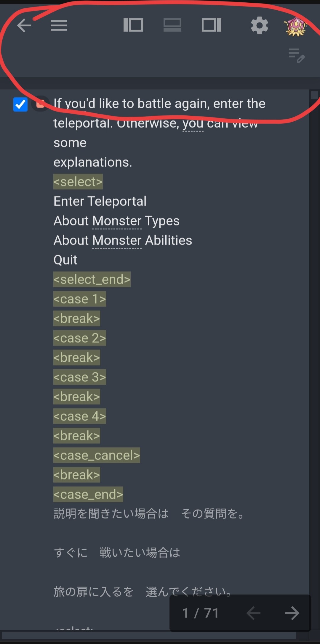
Task: Open settings with the gear icon
Action: [259, 25]
